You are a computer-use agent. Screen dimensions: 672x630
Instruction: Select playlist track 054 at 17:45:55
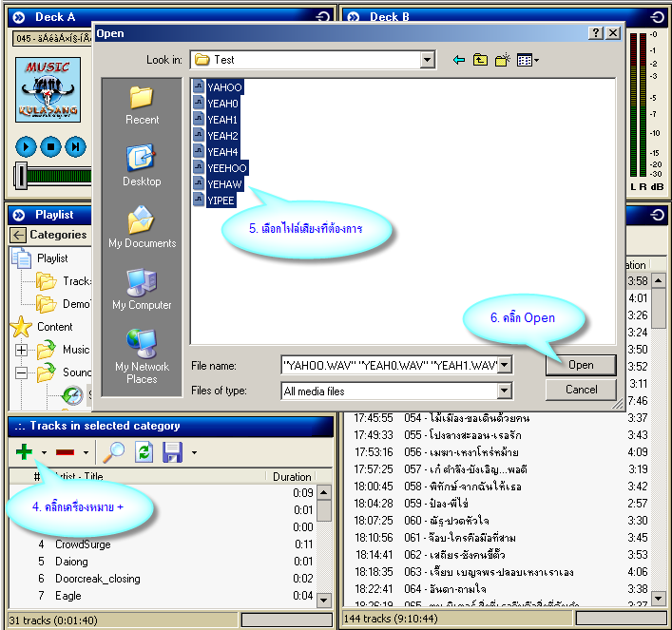(497, 418)
